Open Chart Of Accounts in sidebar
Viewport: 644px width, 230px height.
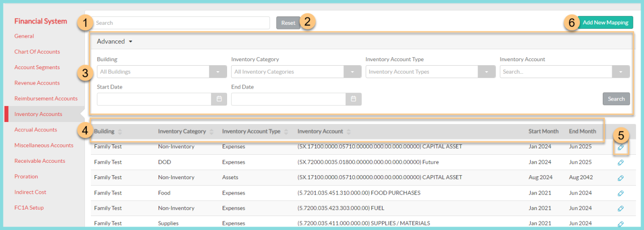[37, 52]
